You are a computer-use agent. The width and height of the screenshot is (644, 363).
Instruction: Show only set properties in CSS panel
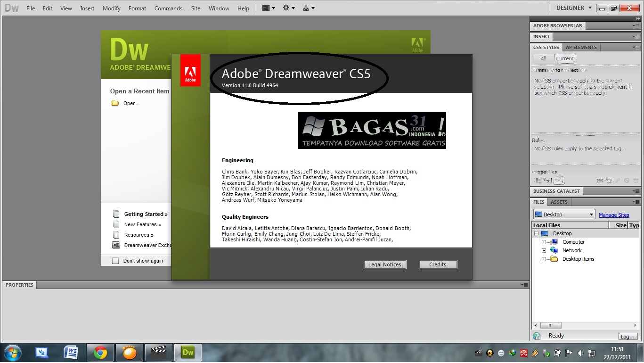click(x=559, y=181)
